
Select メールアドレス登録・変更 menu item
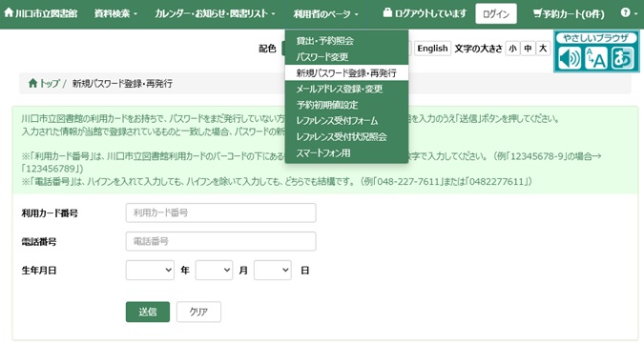coord(346,89)
